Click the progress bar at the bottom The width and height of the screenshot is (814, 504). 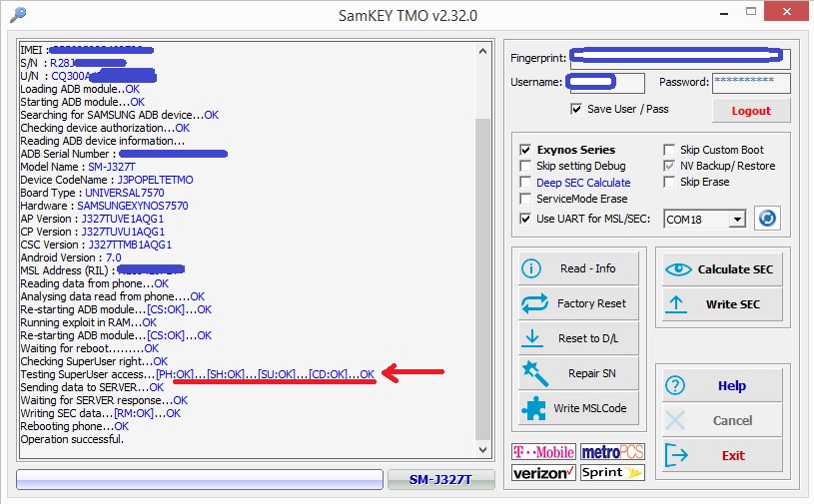click(x=200, y=480)
